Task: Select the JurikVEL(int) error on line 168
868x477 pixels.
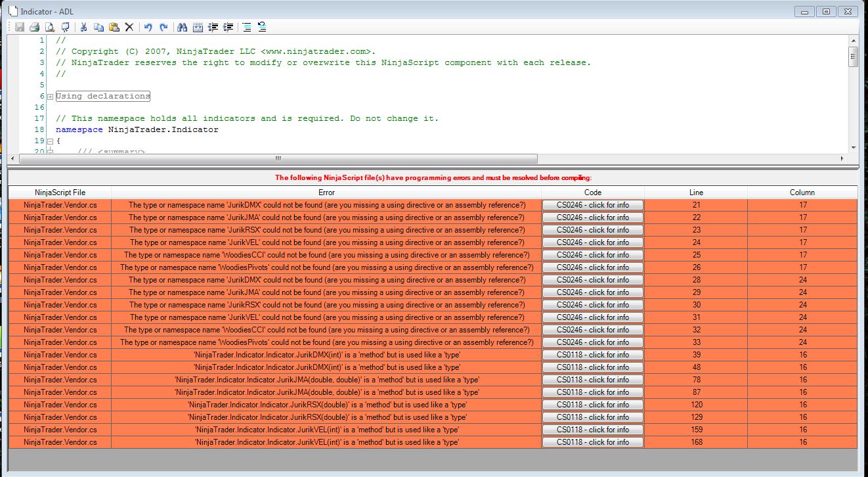Action: (327, 442)
